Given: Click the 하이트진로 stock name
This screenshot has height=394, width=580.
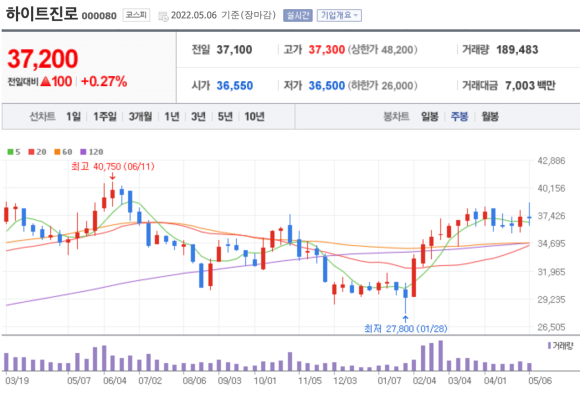Looking at the screenshot, I should point(42,14).
